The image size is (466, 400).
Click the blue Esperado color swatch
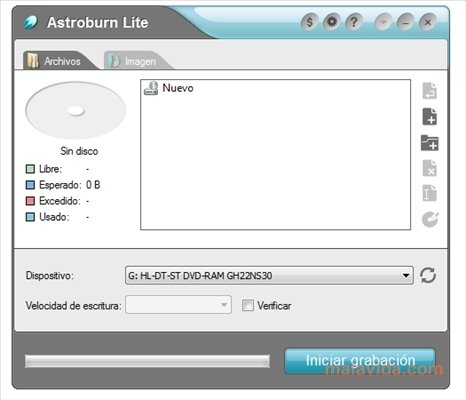point(30,185)
